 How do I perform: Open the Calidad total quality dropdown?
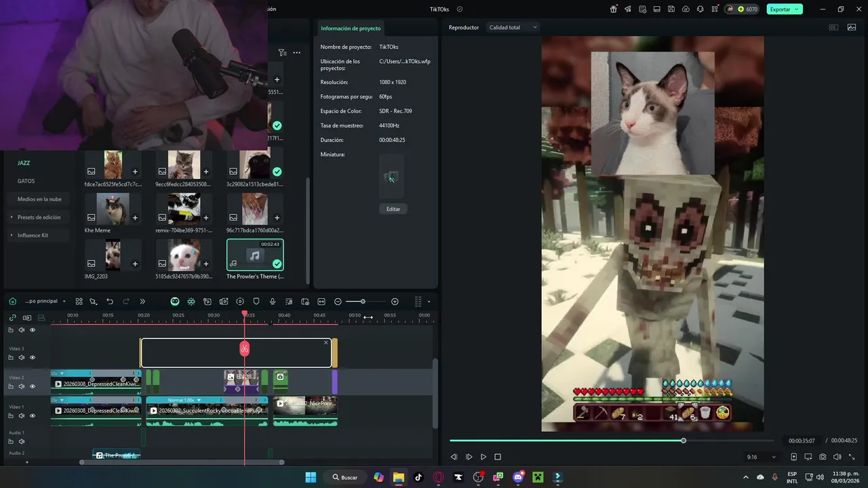click(513, 27)
